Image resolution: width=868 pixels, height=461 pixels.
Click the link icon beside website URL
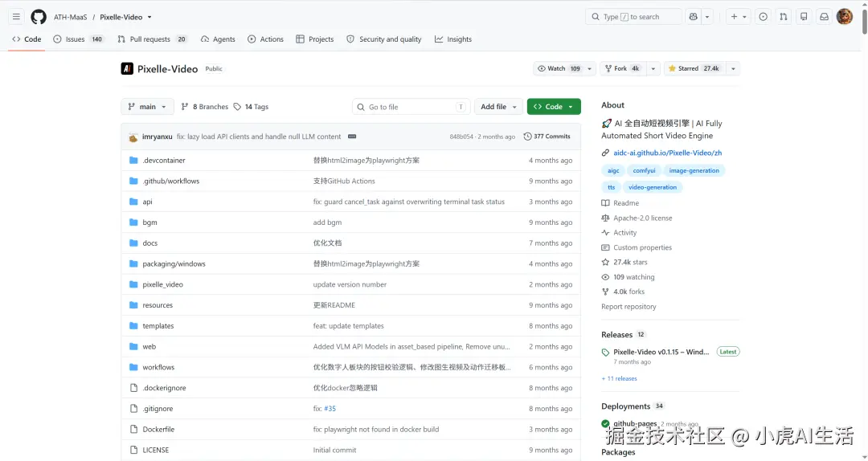[606, 153]
